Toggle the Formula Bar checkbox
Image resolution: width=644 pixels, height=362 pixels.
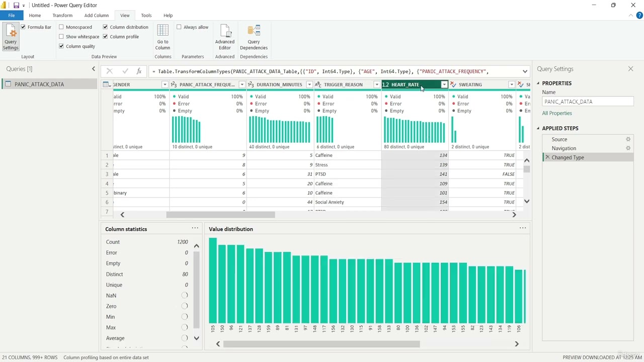click(23, 27)
